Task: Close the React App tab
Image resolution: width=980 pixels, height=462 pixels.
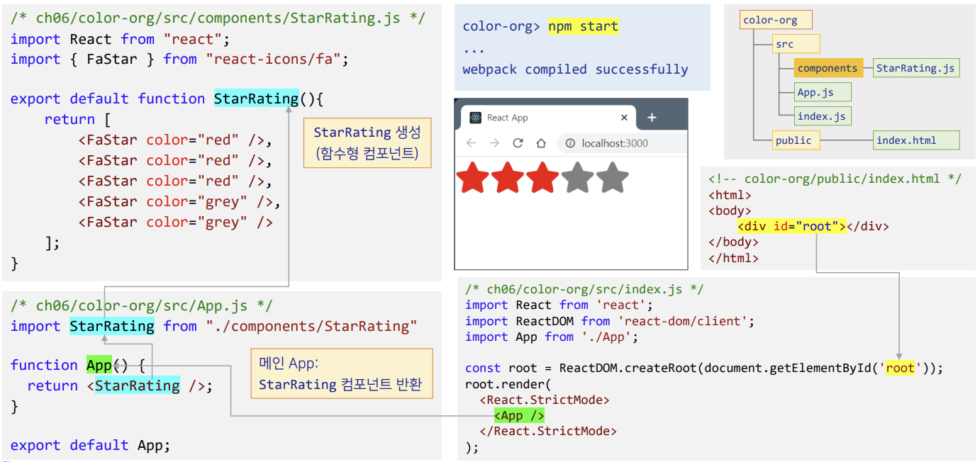Action: (x=624, y=118)
